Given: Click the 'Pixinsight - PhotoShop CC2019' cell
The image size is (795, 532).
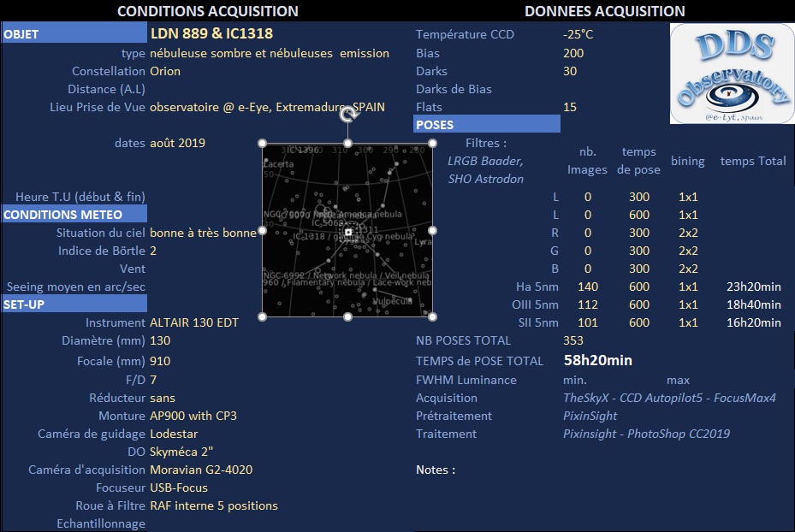Looking at the screenshot, I should coord(646,434).
